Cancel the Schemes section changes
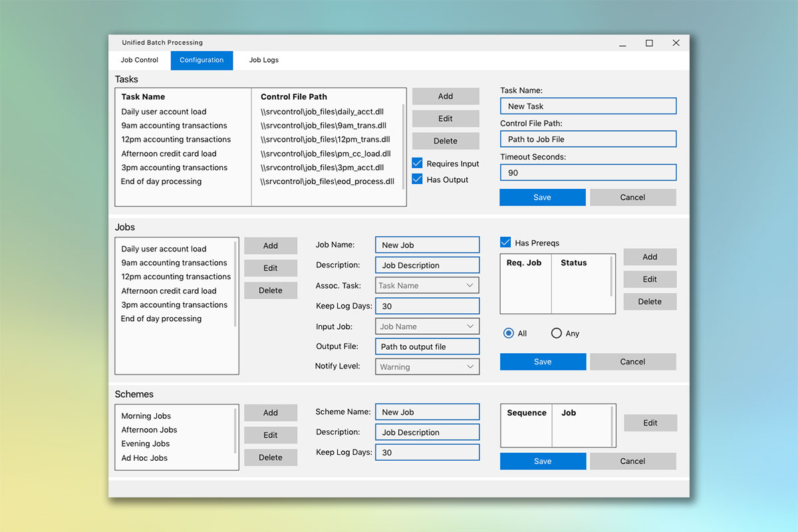 [633, 461]
